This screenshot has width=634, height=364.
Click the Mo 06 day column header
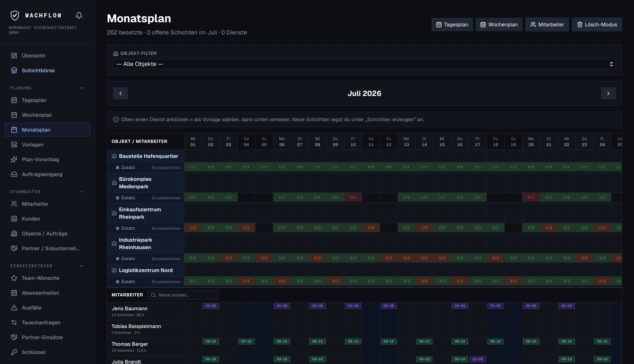[x=282, y=141]
